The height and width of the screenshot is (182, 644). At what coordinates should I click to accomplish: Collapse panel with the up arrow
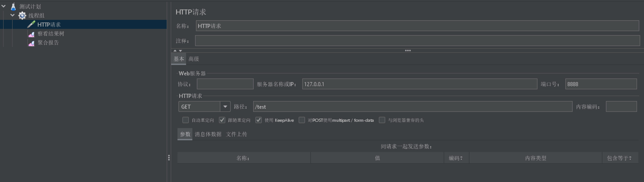click(175, 51)
